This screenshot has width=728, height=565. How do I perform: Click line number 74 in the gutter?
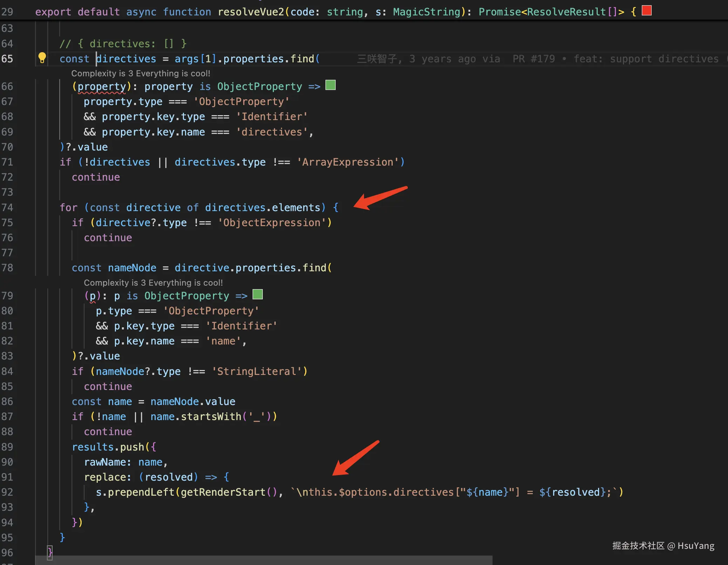(7, 208)
